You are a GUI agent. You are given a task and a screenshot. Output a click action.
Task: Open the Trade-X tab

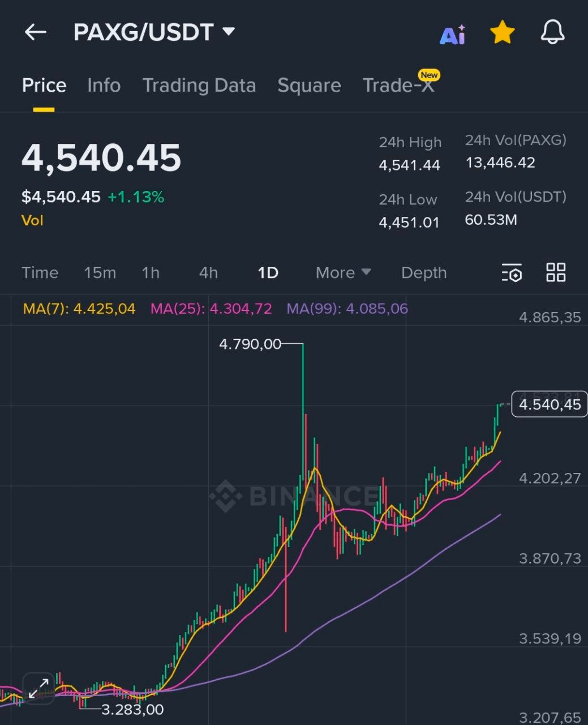(398, 86)
